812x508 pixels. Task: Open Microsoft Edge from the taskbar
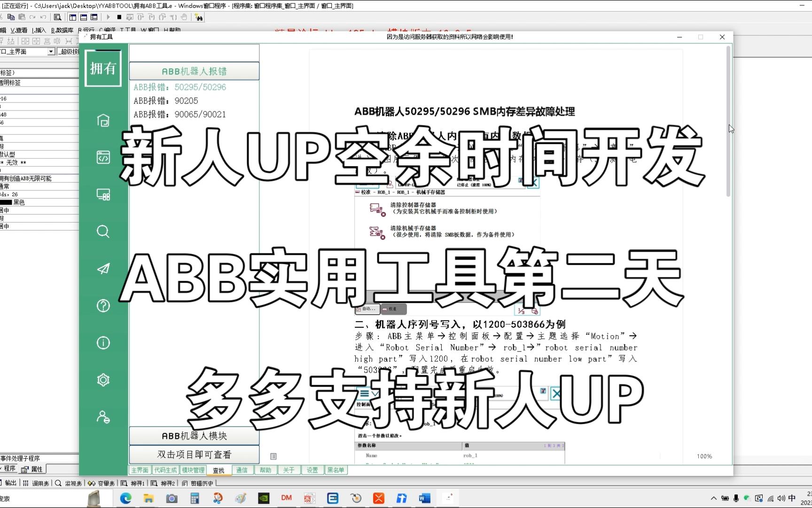(x=125, y=498)
